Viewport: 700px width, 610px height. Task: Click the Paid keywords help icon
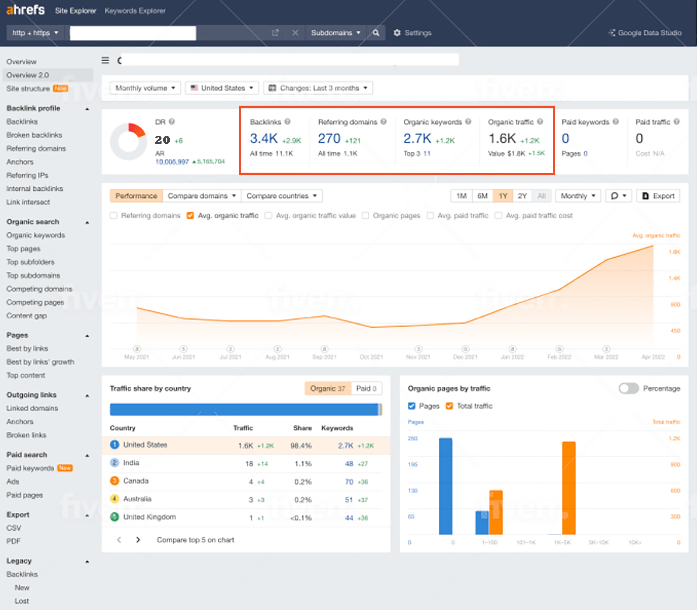point(616,122)
